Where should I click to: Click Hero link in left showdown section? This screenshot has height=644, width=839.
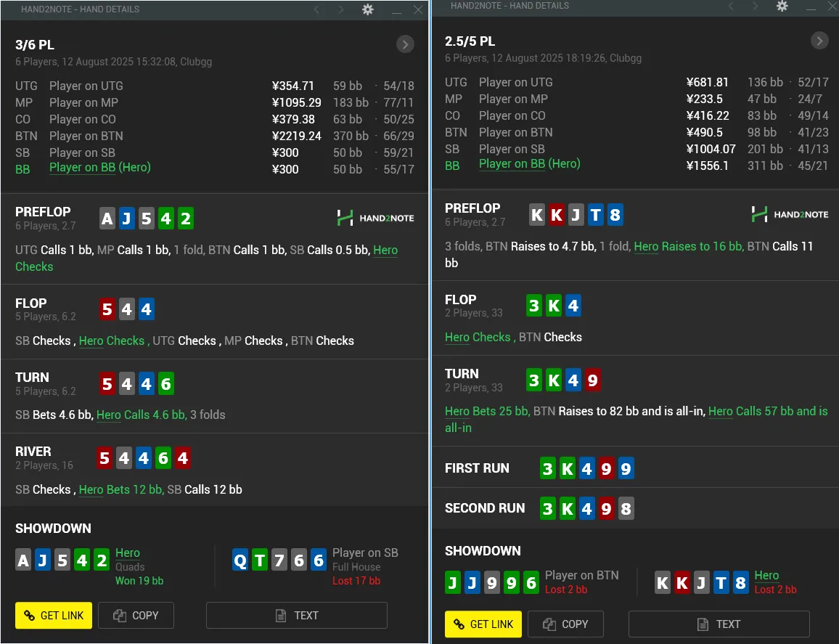coord(128,553)
